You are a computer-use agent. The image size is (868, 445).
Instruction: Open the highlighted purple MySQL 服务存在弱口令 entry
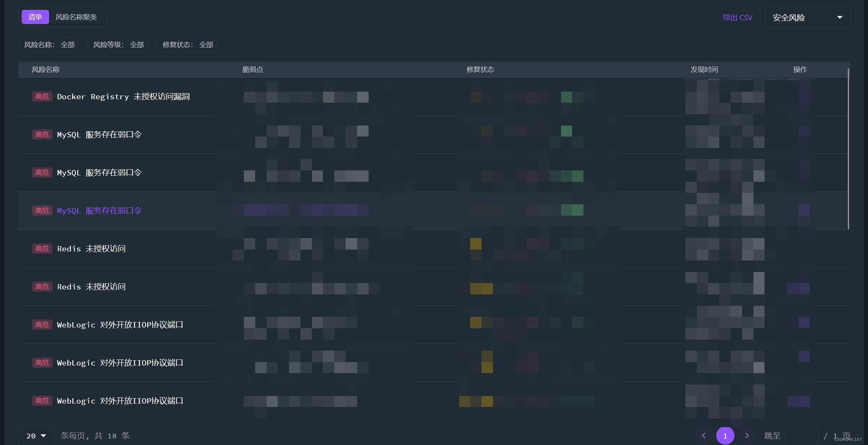coord(99,211)
